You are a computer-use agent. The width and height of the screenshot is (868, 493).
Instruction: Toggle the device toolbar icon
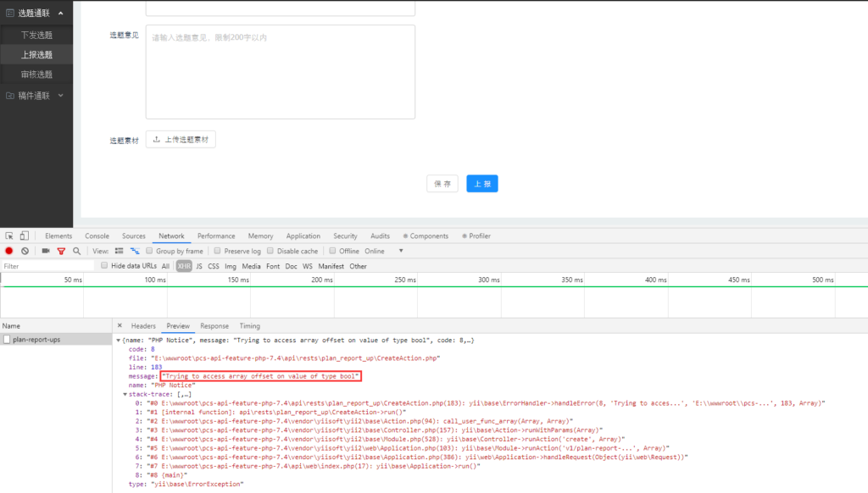pyautogui.click(x=26, y=235)
